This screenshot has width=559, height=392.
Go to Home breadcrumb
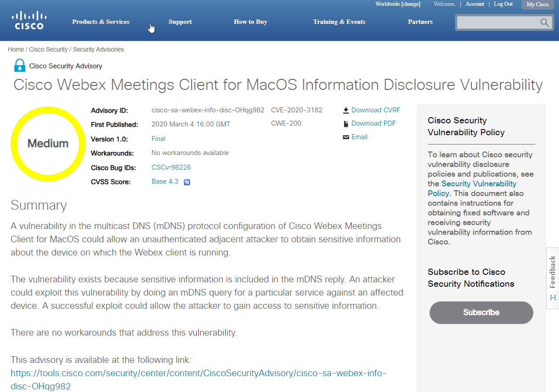pyautogui.click(x=16, y=49)
